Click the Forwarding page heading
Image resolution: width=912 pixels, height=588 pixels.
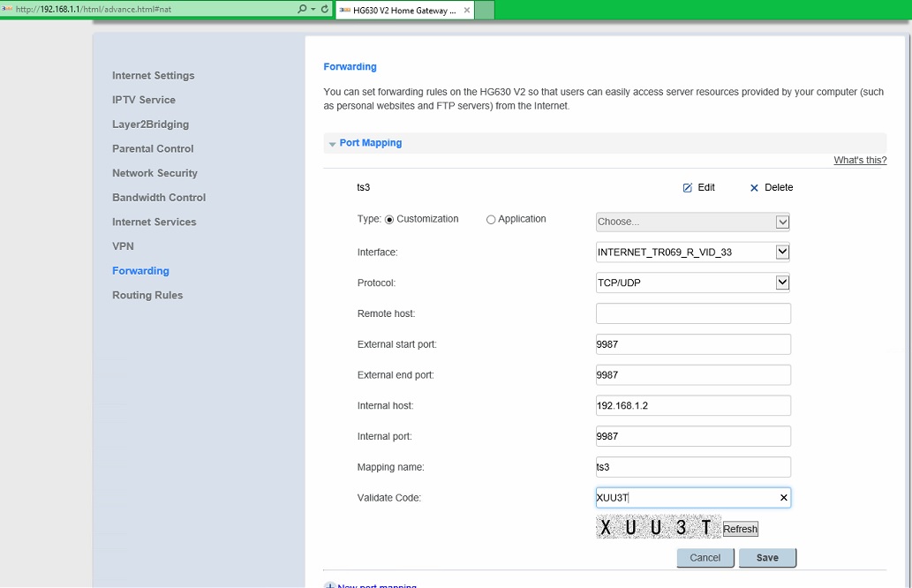pyautogui.click(x=350, y=67)
